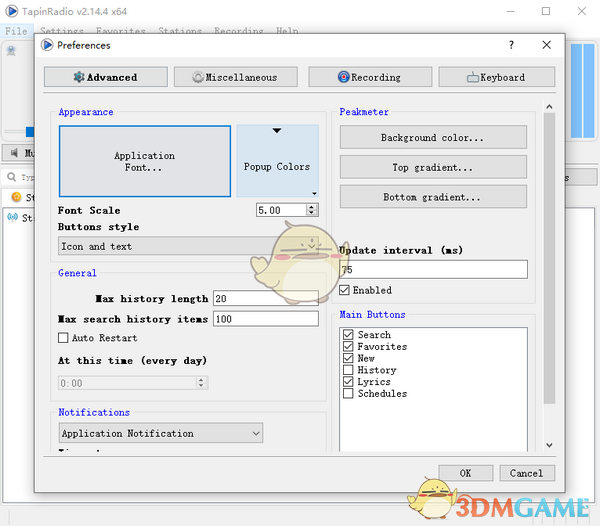This screenshot has width=600, height=526.
Task: Click the restart time spinner arrows
Action: pyautogui.click(x=201, y=383)
